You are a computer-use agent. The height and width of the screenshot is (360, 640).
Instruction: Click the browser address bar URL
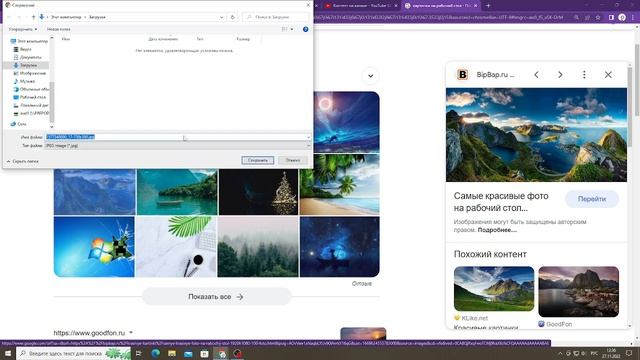click(439, 18)
